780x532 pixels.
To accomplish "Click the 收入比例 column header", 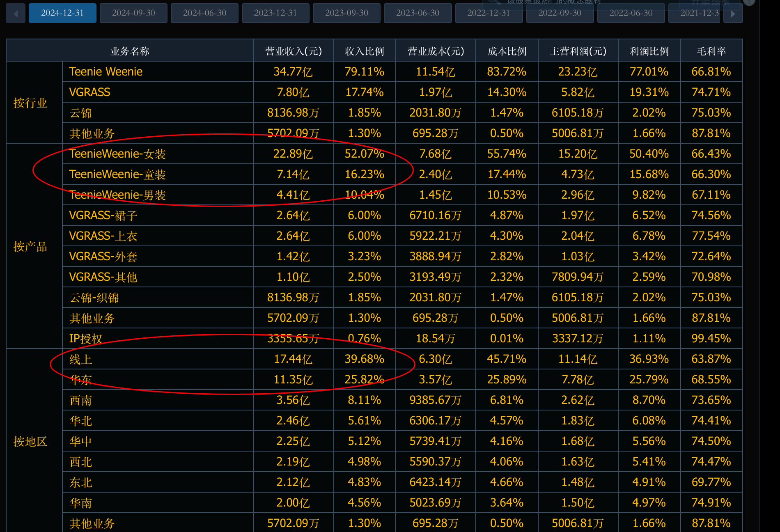I will coord(365,51).
